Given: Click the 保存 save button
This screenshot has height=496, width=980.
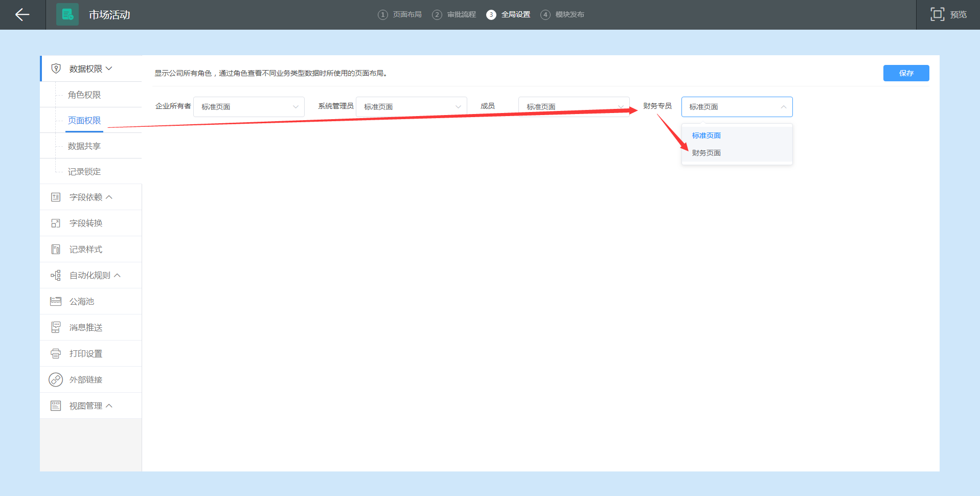Looking at the screenshot, I should pyautogui.click(x=905, y=73).
